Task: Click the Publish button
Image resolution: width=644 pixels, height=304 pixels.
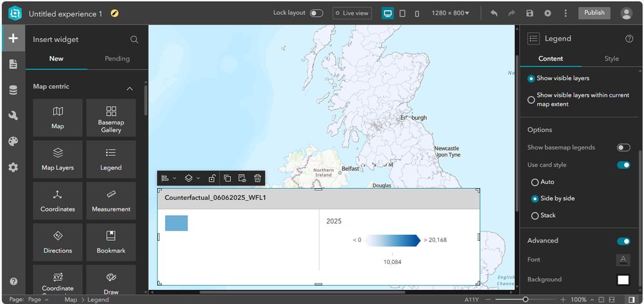Action: tap(594, 13)
